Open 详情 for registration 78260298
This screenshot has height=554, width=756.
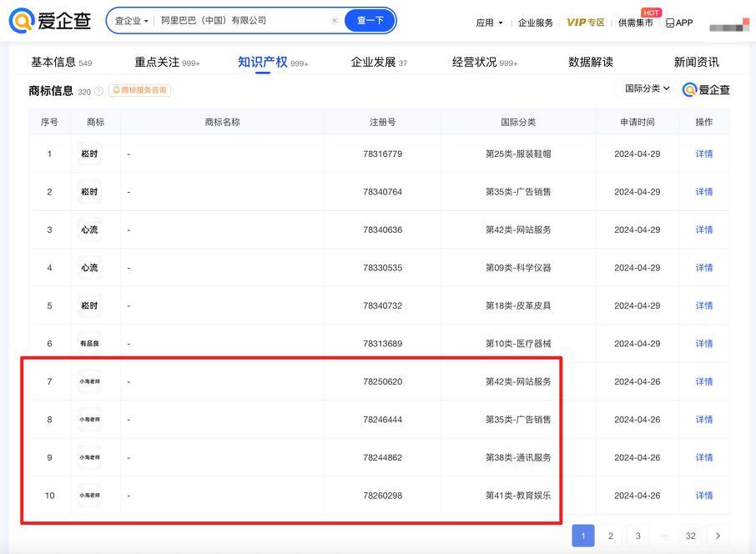(x=704, y=495)
